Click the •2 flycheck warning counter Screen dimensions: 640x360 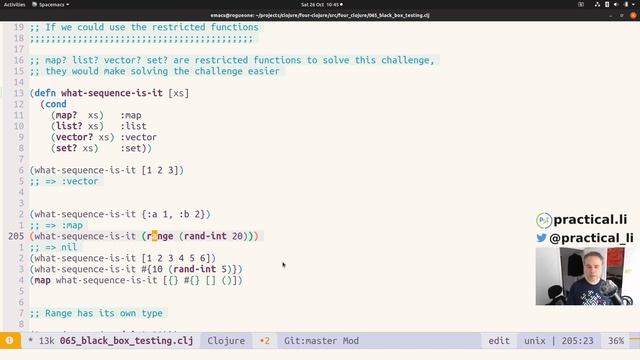264,340
